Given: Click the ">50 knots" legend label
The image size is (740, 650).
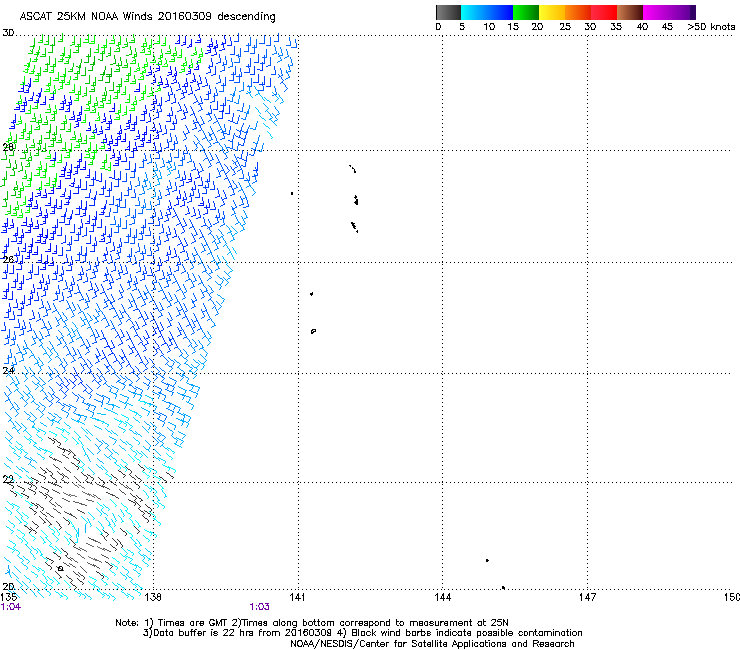Looking at the screenshot, I should (x=711, y=27).
